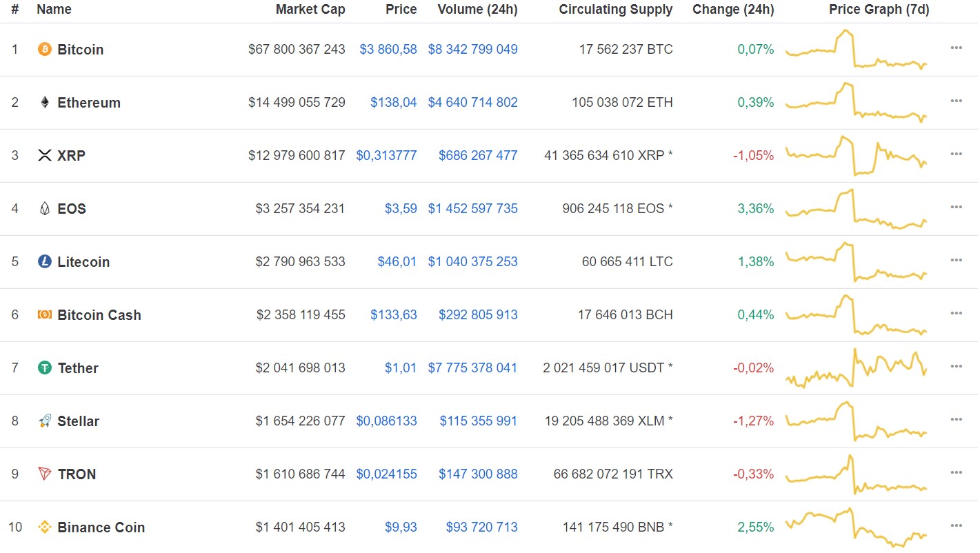Open the Tether 7d price graph
Viewport: 980px width, 553px height.
(x=857, y=368)
